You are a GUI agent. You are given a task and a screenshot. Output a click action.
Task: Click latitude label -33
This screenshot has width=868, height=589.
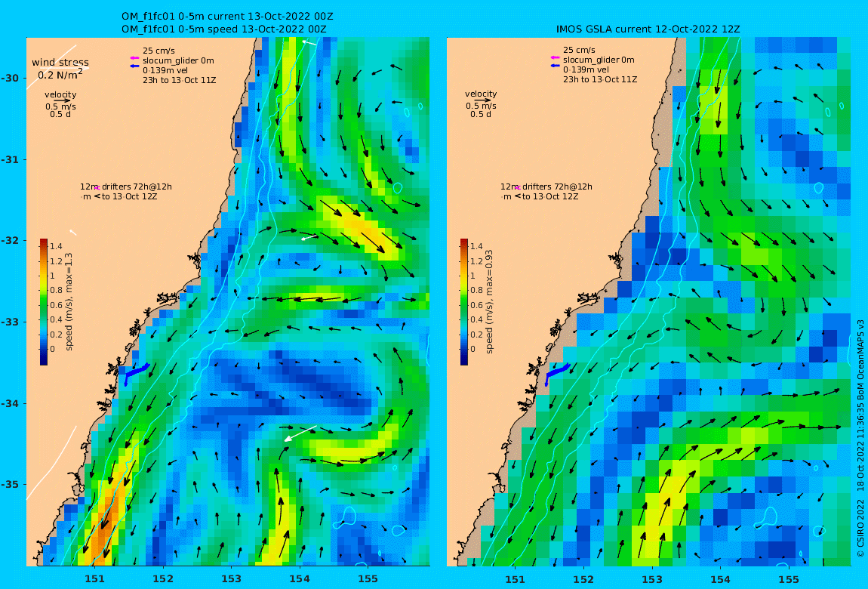tap(9, 322)
